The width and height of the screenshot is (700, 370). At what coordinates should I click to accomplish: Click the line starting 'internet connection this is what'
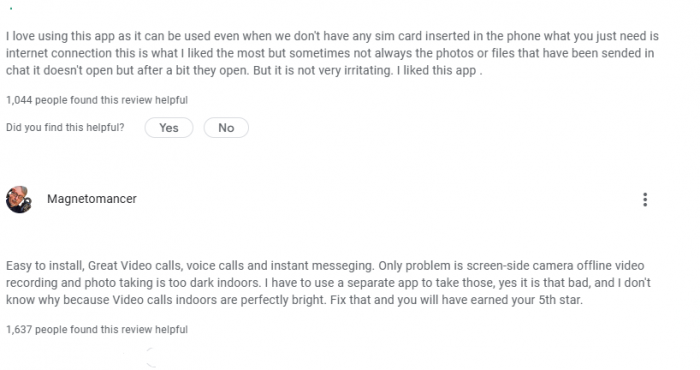click(330, 53)
